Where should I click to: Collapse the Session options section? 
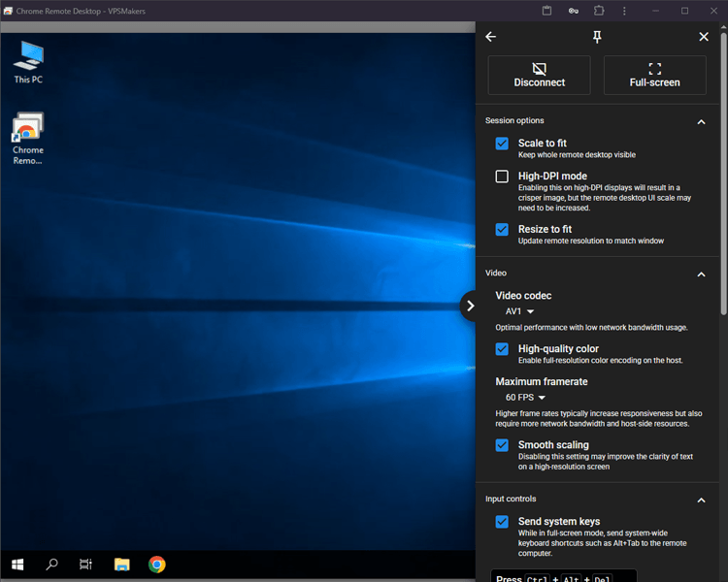[x=701, y=122]
